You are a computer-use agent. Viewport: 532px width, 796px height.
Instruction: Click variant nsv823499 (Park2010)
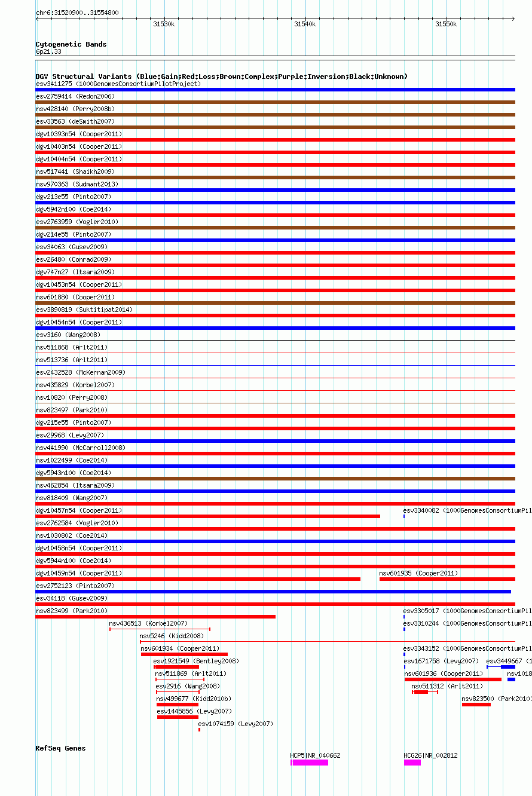(72, 611)
